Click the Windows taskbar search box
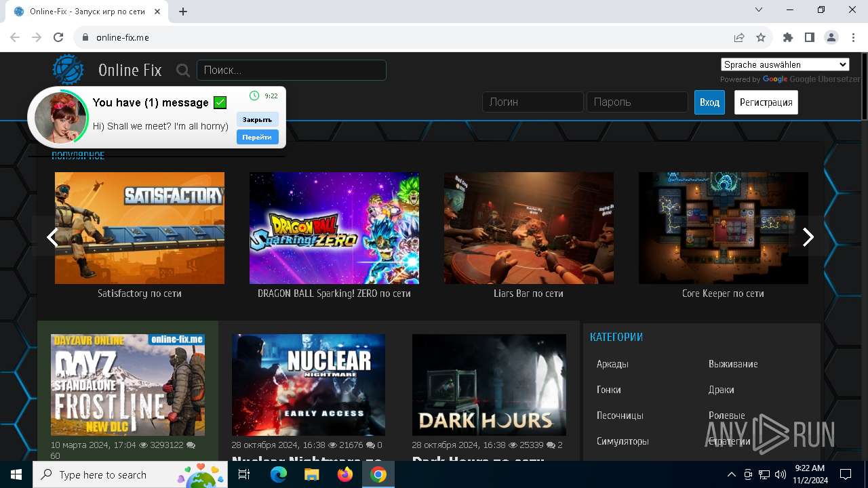868x488 pixels. point(132,474)
